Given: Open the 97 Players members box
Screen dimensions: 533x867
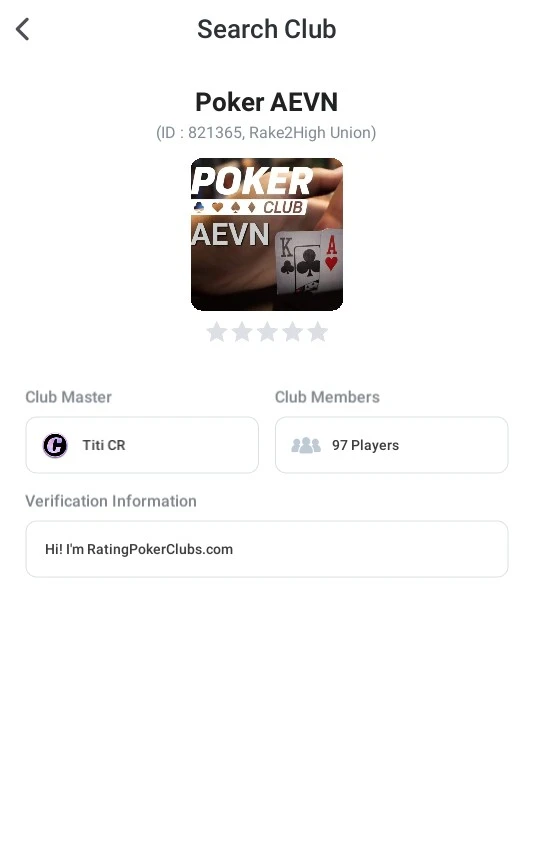Looking at the screenshot, I should click(x=391, y=445).
